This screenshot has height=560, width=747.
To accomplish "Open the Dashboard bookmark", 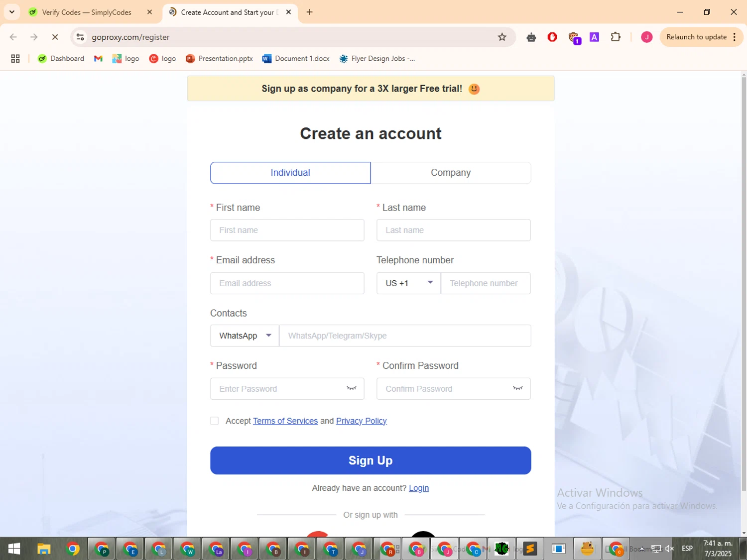I will pyautogui.click(x=61, y=59).
